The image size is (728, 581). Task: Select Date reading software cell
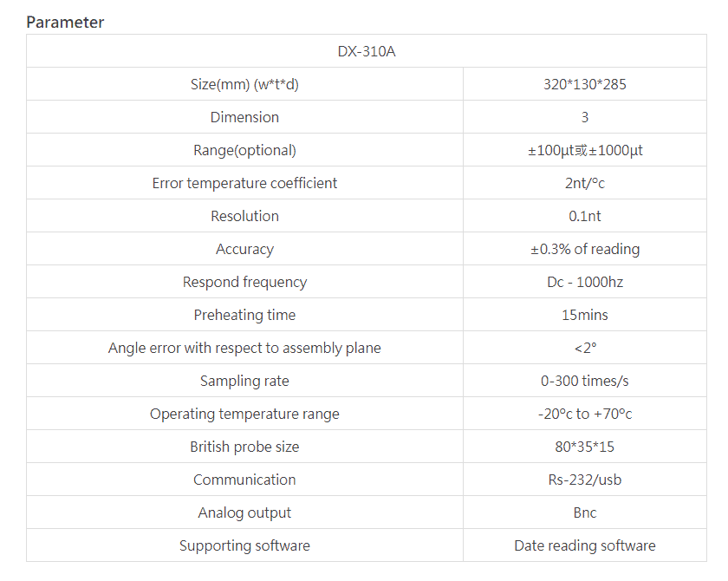[584, 545]
